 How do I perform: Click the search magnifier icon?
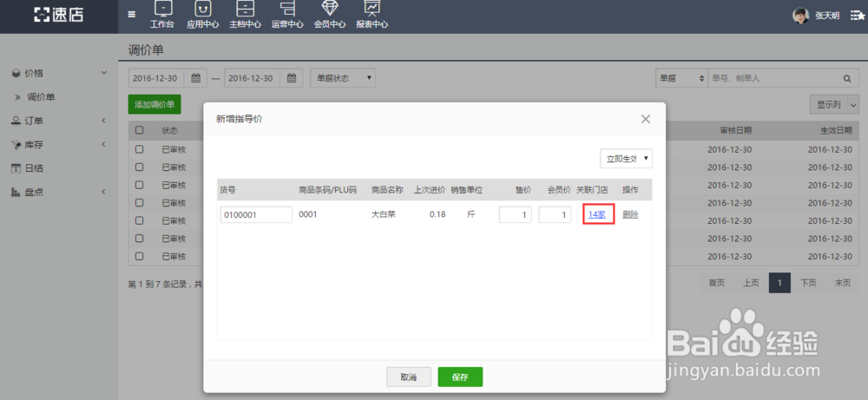pos(847,79)
